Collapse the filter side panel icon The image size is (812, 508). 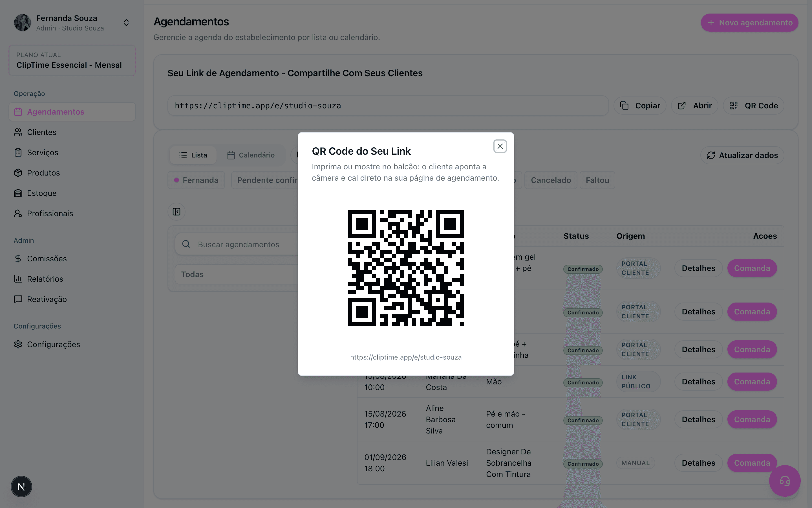point(176,212)
